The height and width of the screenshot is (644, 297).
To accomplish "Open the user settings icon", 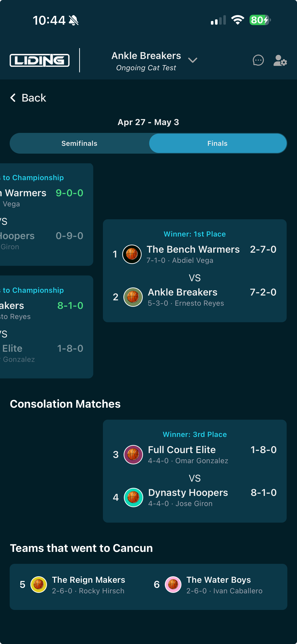I will pyautogui.click(x=280, y=60).
